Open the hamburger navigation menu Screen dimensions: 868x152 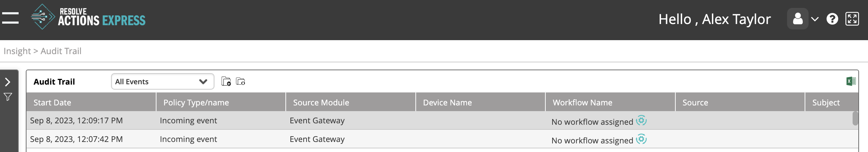(x=10, y=18)
